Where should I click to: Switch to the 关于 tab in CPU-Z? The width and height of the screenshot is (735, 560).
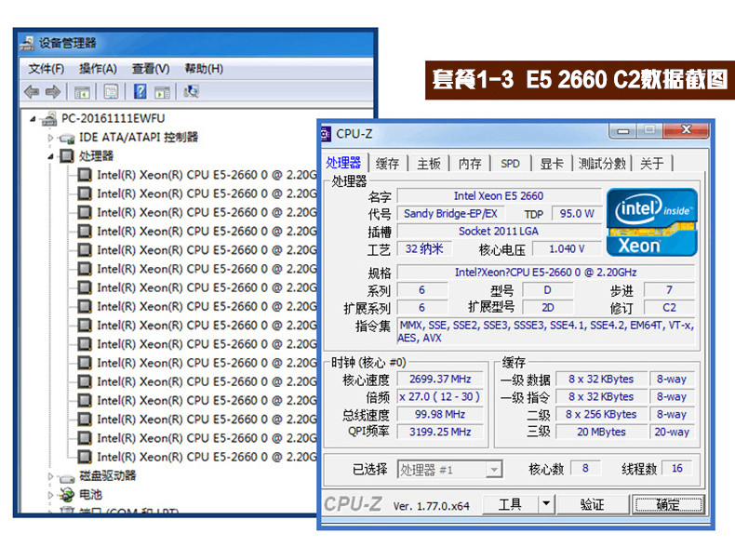[x=652, y=164]
